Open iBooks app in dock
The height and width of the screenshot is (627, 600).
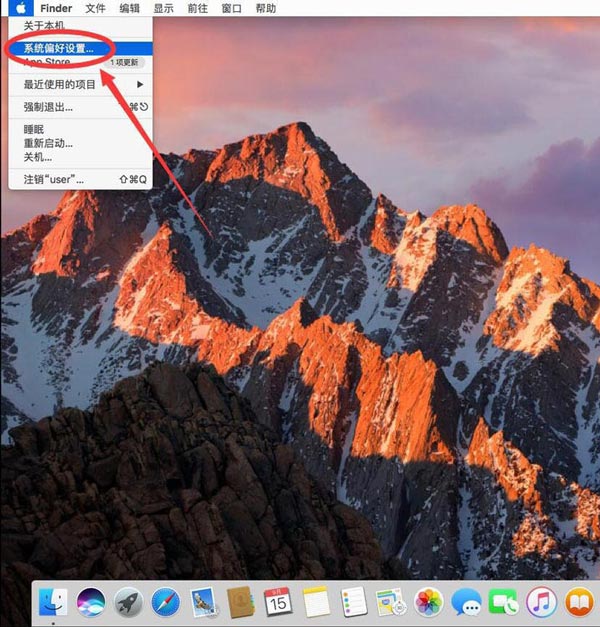coord(578,601)
